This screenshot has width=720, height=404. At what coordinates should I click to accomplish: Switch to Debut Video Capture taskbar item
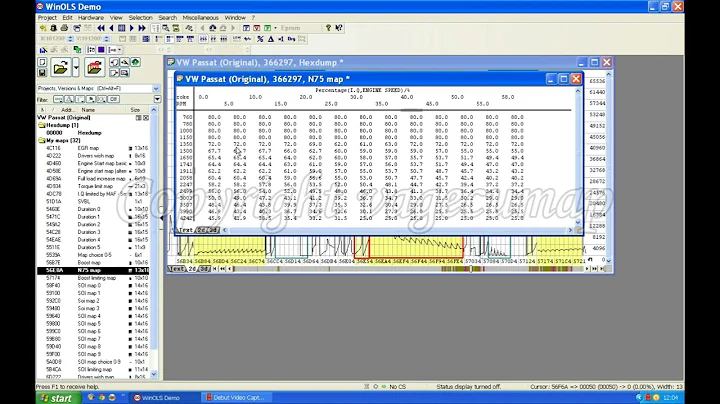(x=238, y=398)
